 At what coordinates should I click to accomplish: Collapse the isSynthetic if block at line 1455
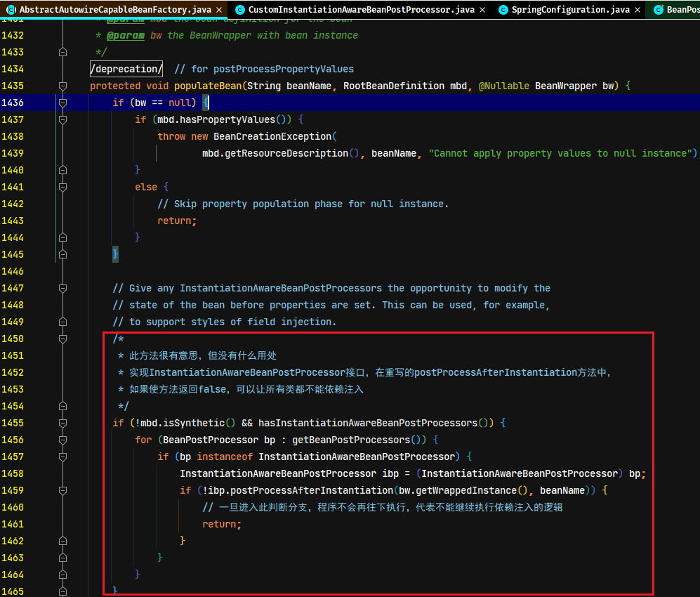click(x=63, y=423)
